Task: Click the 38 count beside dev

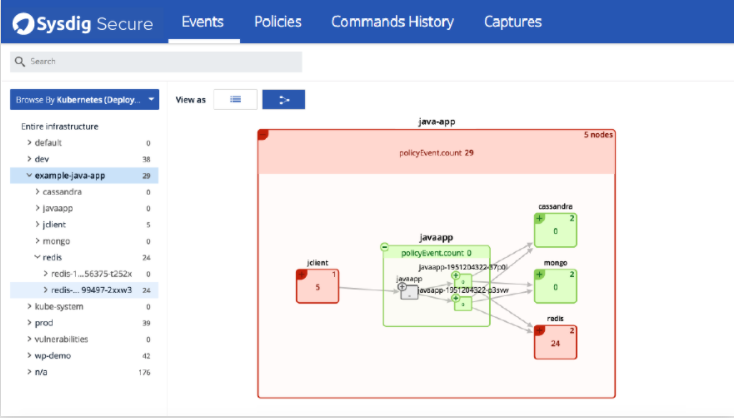Action: 146,159
